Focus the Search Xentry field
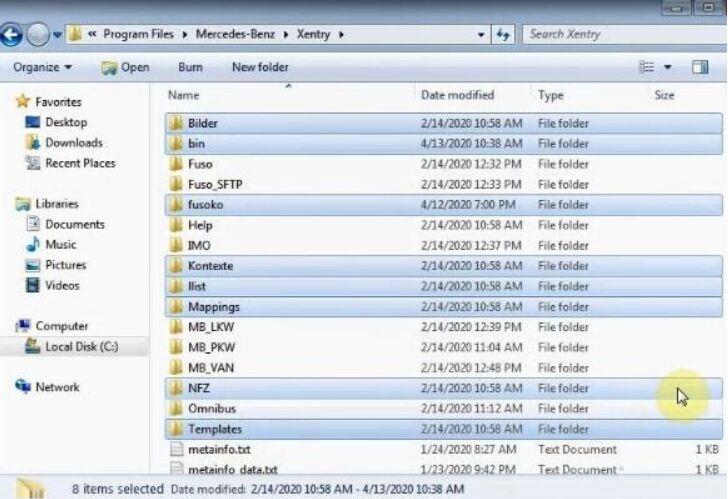The height and width of the screenshot is (499, 728). click(624, 34)
